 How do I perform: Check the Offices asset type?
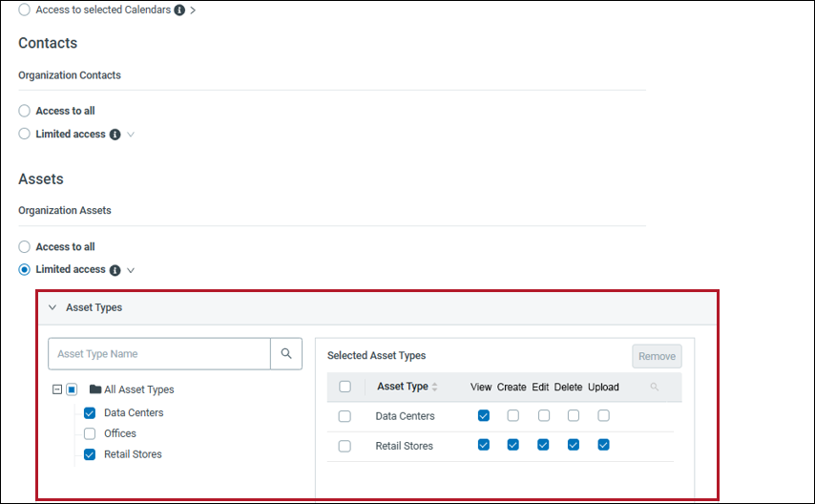90,433
